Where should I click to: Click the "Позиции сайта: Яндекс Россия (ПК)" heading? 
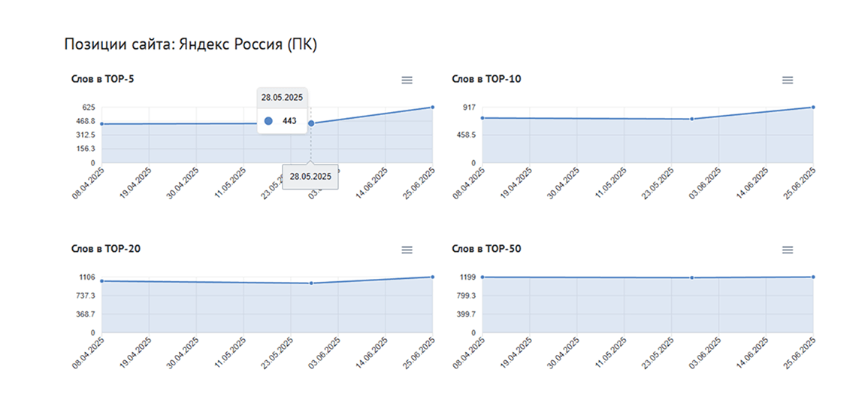tap(191, 45)
